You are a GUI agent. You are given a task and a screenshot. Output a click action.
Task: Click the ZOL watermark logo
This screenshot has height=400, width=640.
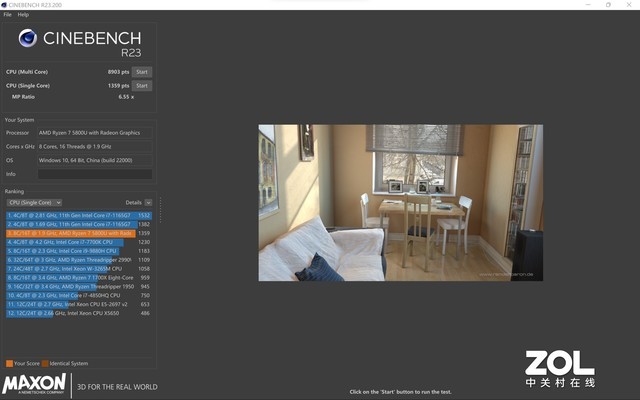(x=560, y=369)
